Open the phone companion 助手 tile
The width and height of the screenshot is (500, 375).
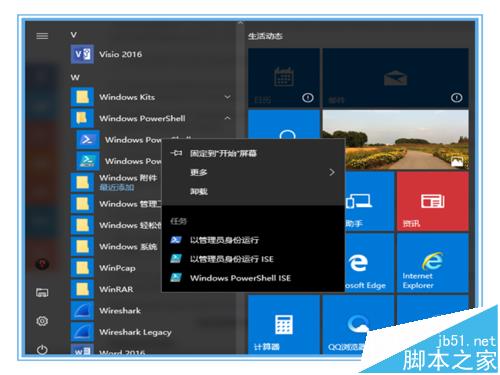(370, 201)
